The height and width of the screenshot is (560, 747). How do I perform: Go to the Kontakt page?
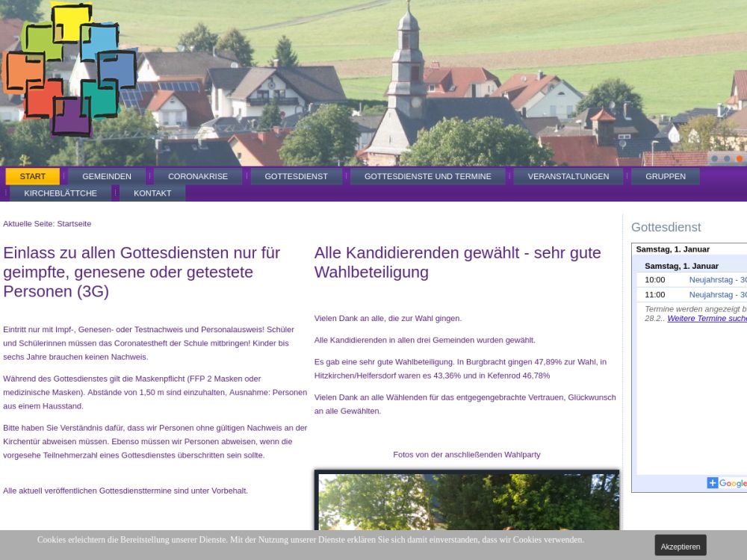(x=152, y=193)
